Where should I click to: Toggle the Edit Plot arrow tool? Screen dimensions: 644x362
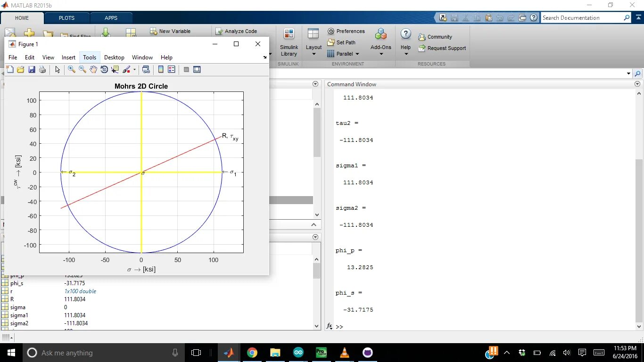58,69
